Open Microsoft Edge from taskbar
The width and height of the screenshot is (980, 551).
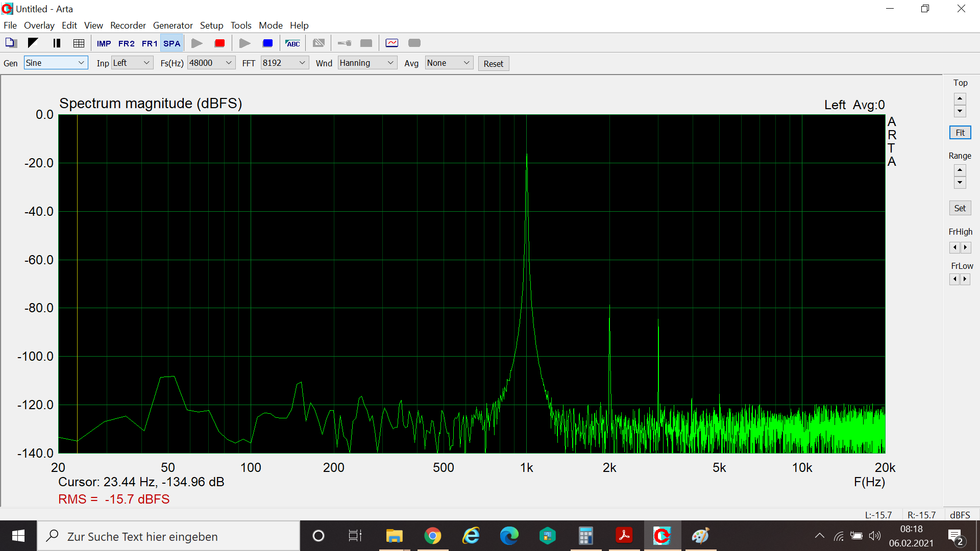pyautogui.click(x=509, y=536)
